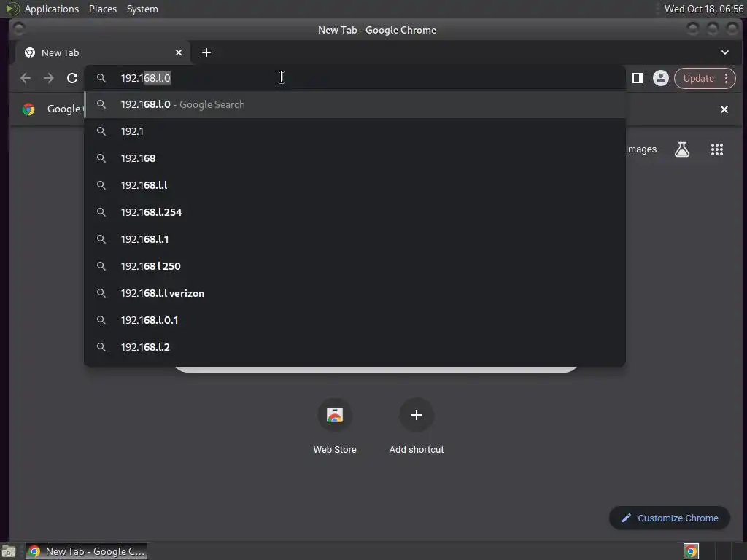Choose the 192.168.l.l verizon suggestion

coord(355,293)
